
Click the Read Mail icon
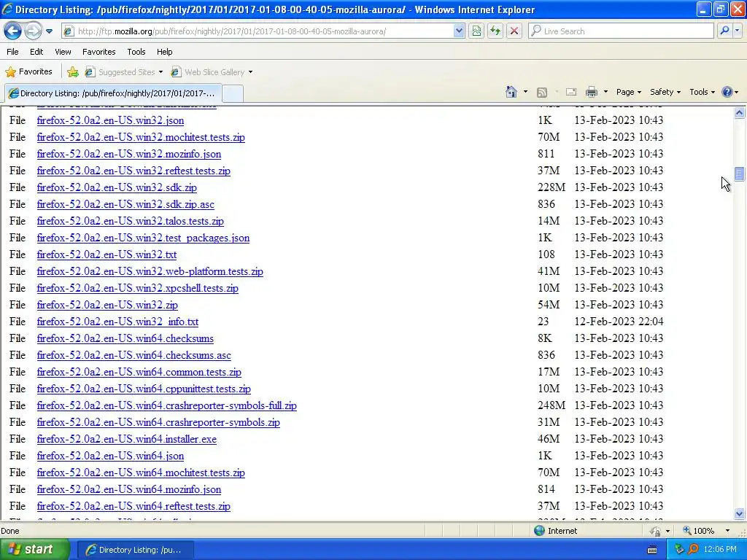571,92
